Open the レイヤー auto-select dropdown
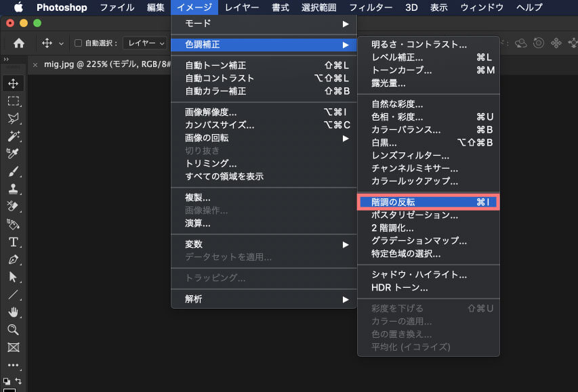The width and height of the screenshot is (578, 392). point(145,43)
